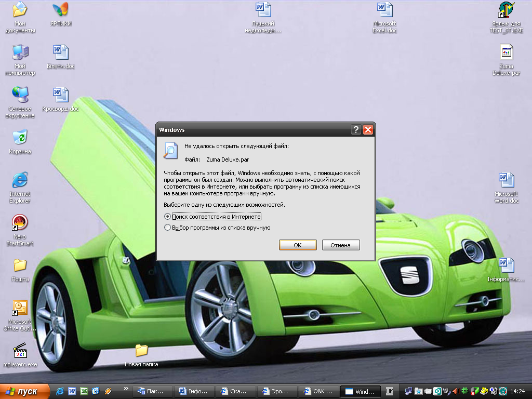Click the system clock showing 14:24
The image size is (532, 399).
[x=517, y=391]
